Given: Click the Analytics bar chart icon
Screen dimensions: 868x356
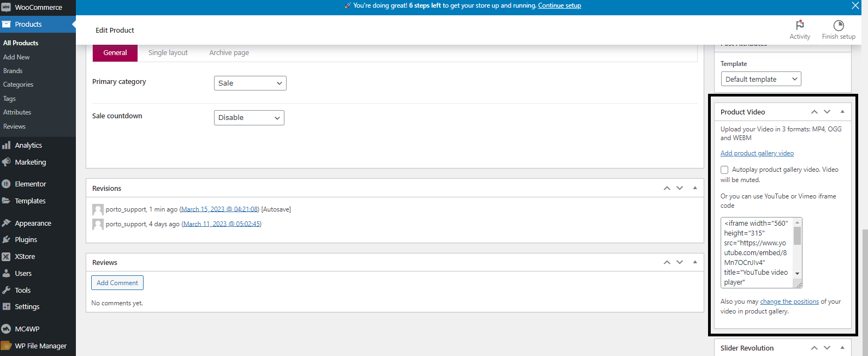Looking at the screenshot, I should click(x=6, y=145).
